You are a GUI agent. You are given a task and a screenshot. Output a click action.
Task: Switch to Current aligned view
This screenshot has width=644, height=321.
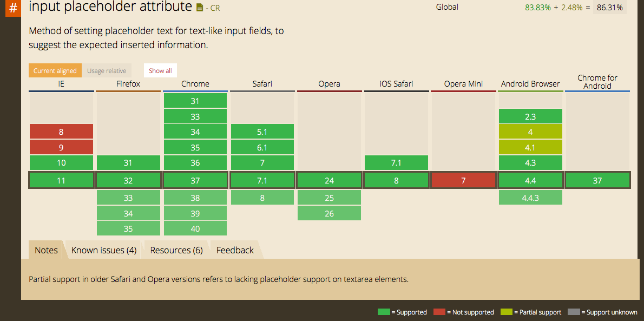[x=55, y=71]
